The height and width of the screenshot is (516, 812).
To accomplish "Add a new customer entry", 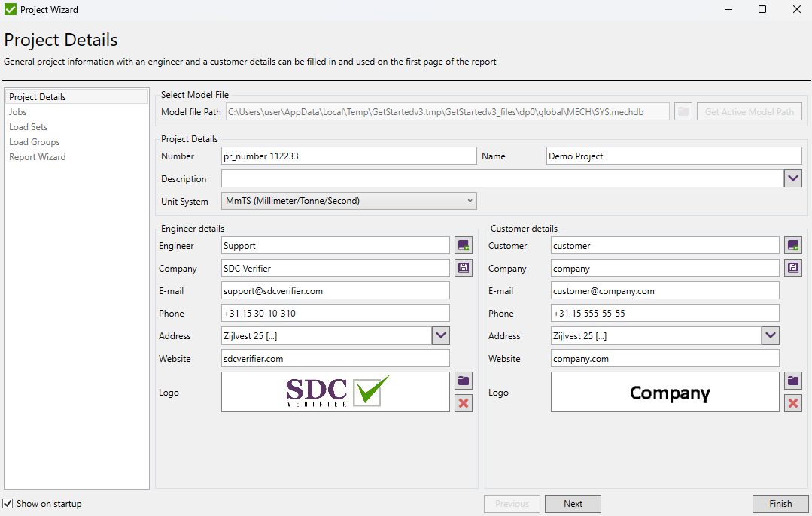I will [x=792, y=244].
